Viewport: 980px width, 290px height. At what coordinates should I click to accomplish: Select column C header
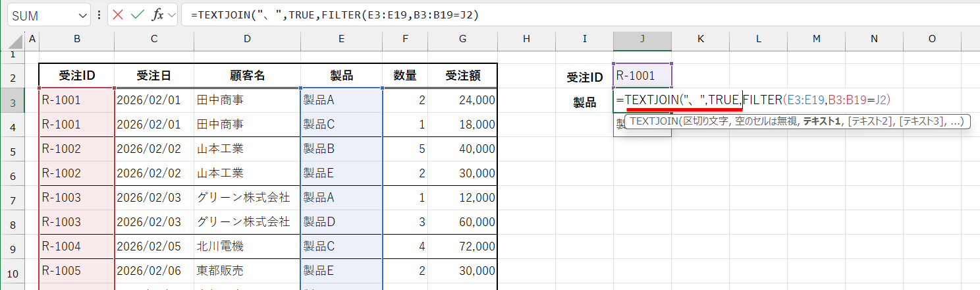[154, 39]
